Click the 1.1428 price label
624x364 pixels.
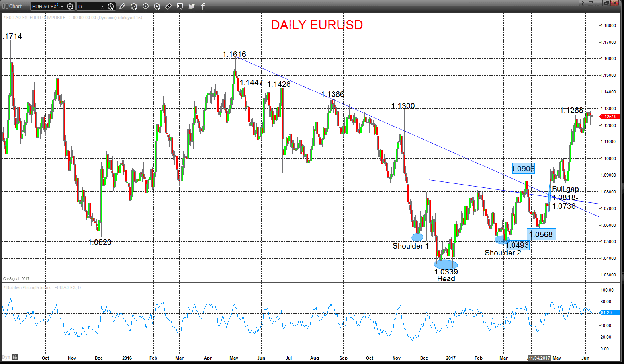pos(279,84)
